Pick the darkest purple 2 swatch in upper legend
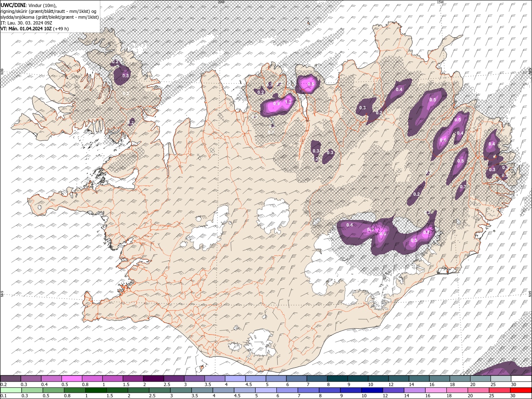Viewport: 532px width, 399px height. tap(153, 379)
